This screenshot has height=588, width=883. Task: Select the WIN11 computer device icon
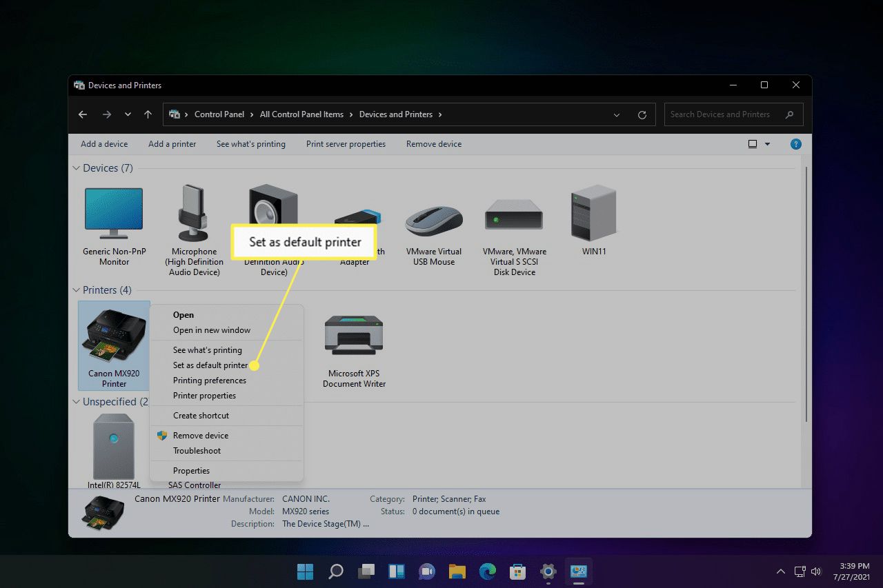tap(593, 212)
